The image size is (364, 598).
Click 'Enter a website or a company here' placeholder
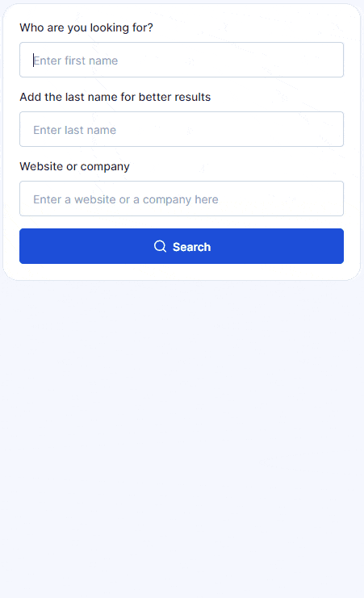click(126, 199)
